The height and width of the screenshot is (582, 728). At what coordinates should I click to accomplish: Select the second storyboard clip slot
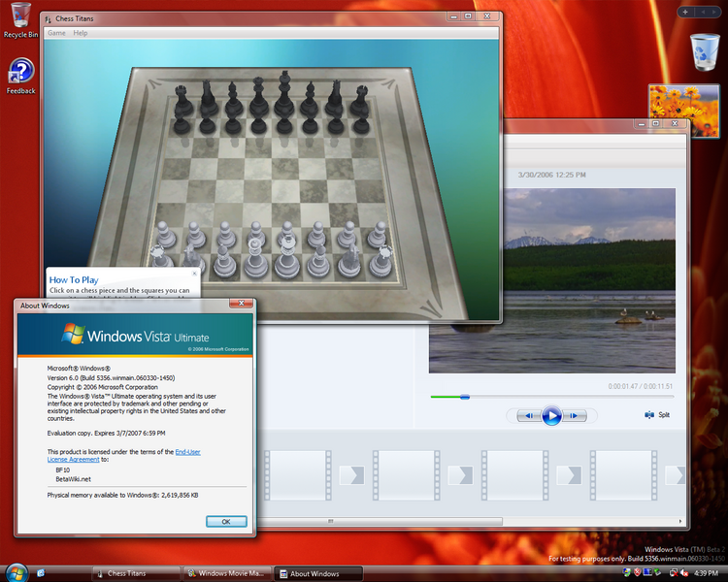407,475
